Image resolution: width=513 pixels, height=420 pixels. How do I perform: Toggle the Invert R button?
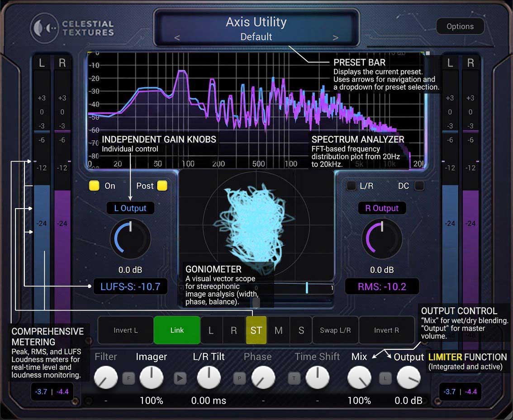tap(386, 330)
